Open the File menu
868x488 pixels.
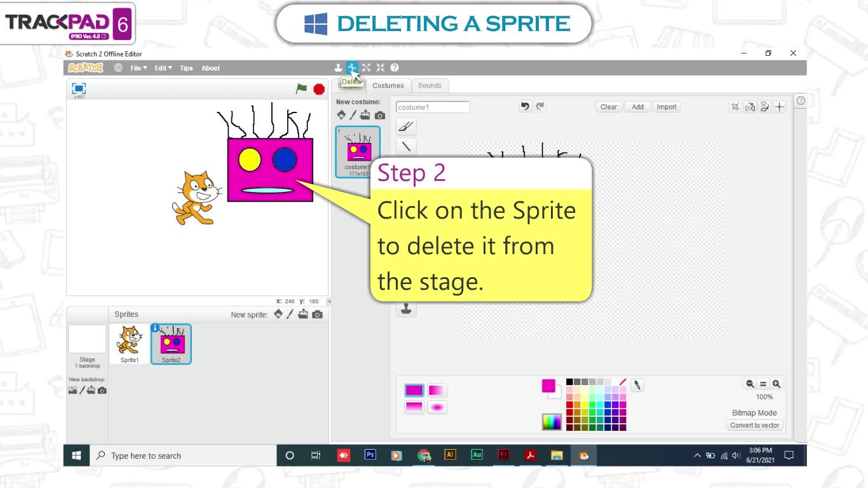tap(139, 68)
